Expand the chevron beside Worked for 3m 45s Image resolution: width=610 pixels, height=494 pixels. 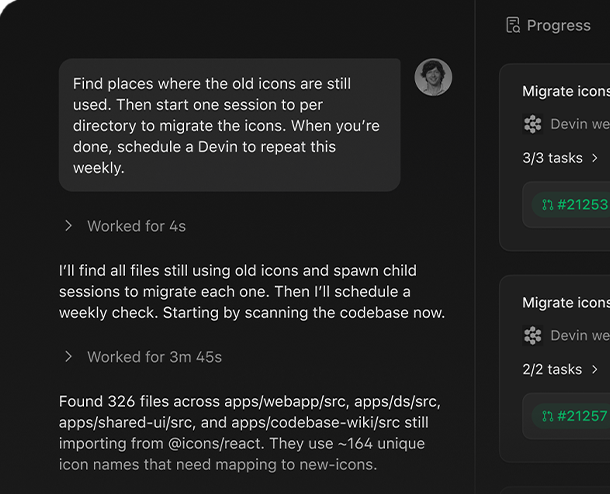pyautogui.click(x=69, y=357)
